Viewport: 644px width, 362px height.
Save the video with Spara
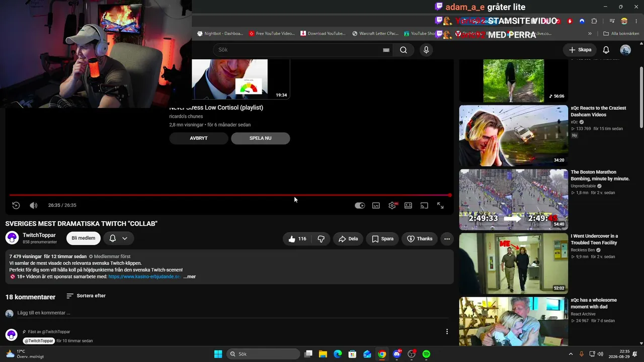(x=382, y=239)
